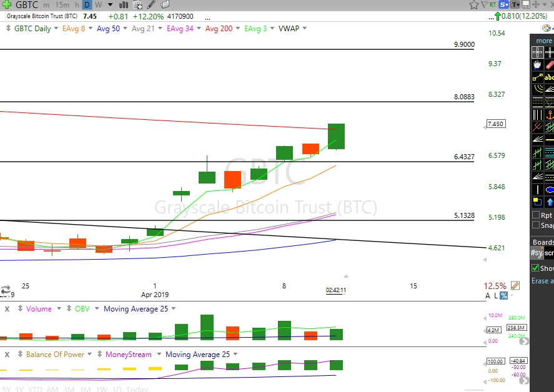
Task: Open the OBV indicator dropdown
Action: tap(97, 308)
